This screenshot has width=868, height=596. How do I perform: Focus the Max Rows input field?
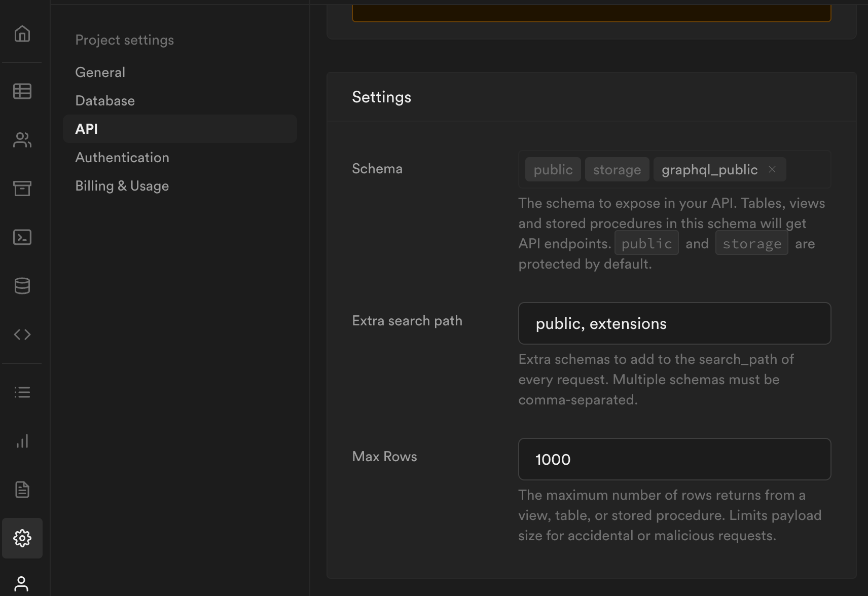674,459
